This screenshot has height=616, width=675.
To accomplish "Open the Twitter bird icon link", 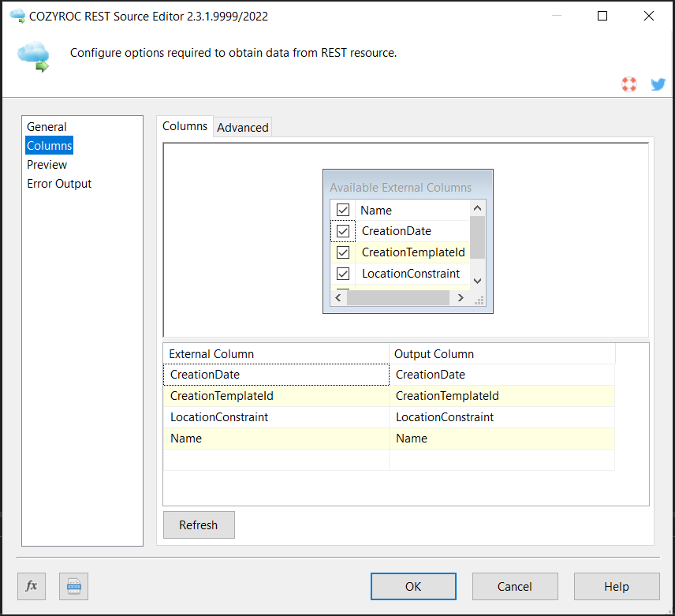I will (x=658, y=84).
